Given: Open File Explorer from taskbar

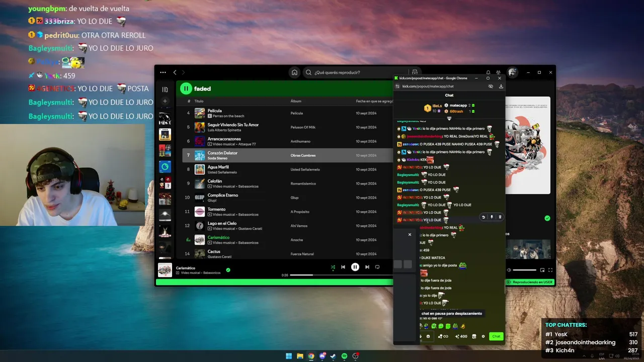Looking at the screenshot, I should pyautogui.click(x=300, y=356).
